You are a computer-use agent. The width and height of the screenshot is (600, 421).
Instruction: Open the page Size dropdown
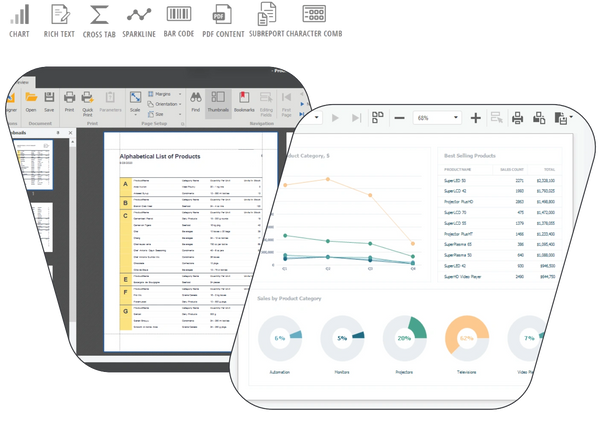pyautogui.click(x=164, y=114)
